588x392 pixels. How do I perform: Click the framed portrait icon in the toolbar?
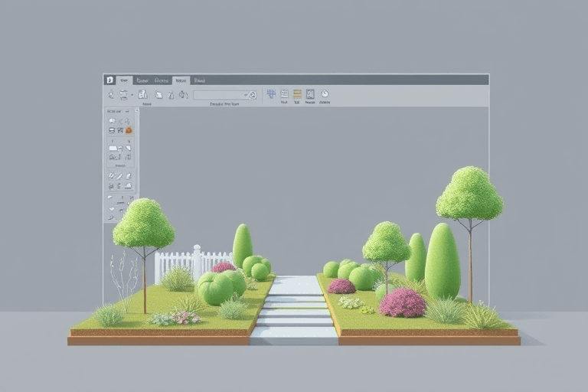pos(310,94)
